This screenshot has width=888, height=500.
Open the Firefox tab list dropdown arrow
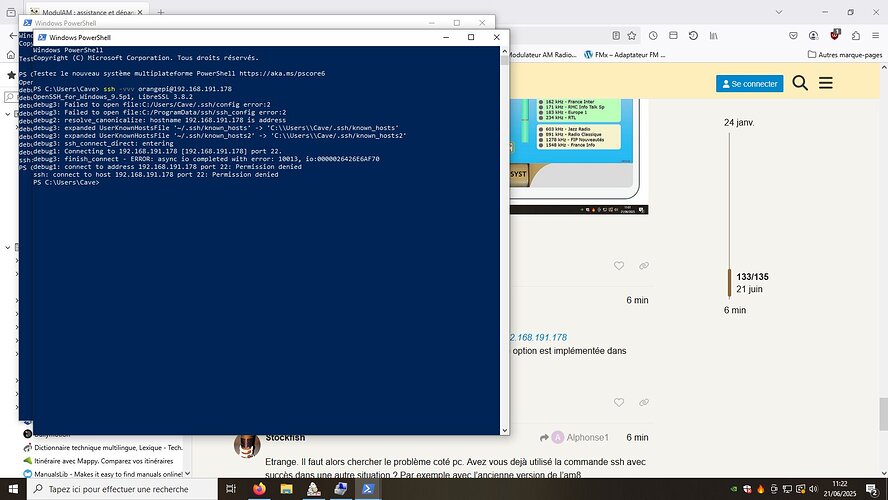pyautogui.click(x=779, y=12)
